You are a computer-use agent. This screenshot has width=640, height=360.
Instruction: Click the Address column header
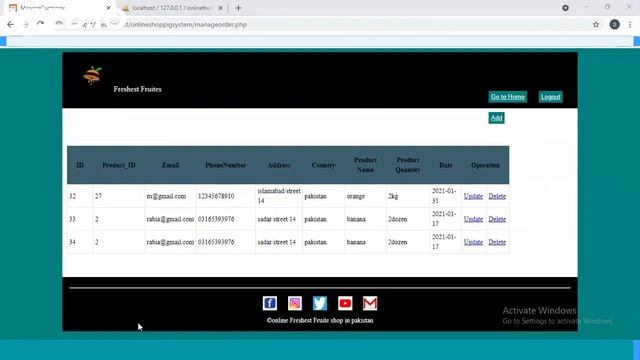[279, 165]
